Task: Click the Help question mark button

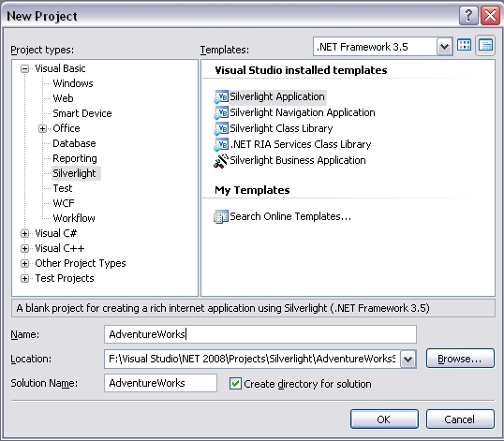Action: click(x=468, y=15)
